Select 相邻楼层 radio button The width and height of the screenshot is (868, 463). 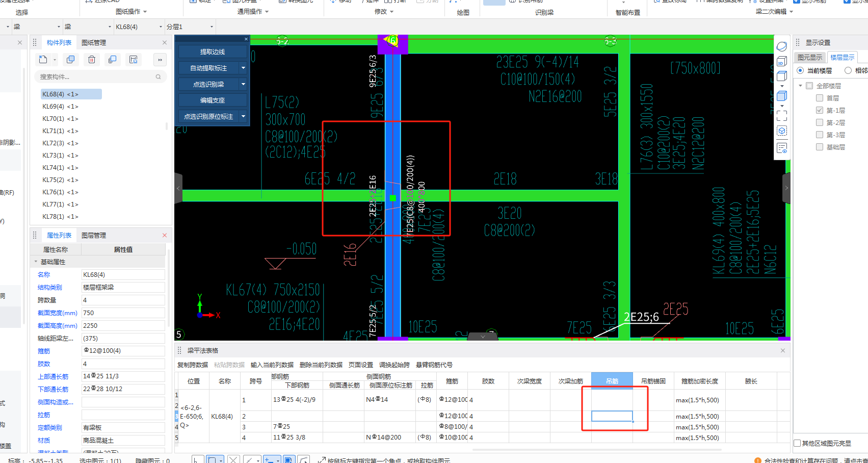coord(848,70)
